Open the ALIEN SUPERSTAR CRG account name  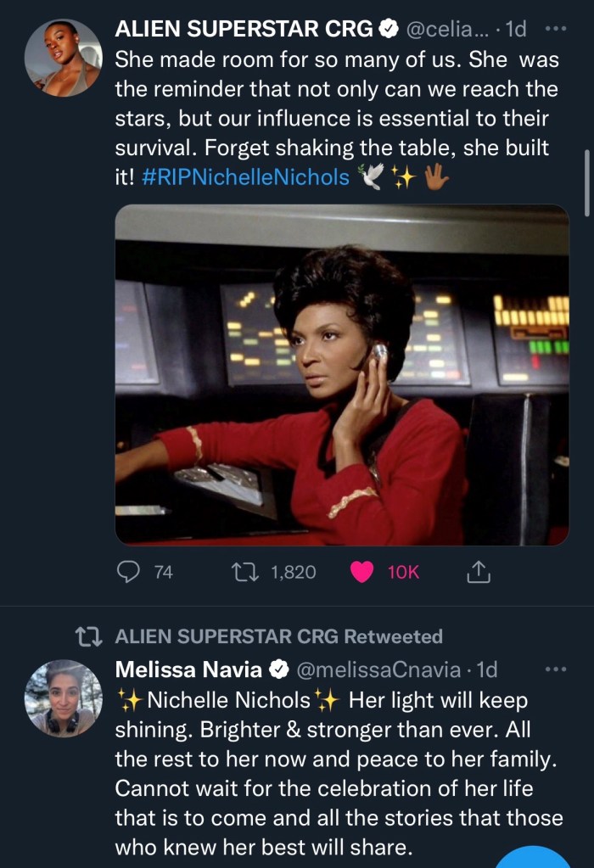coord(244,30)
